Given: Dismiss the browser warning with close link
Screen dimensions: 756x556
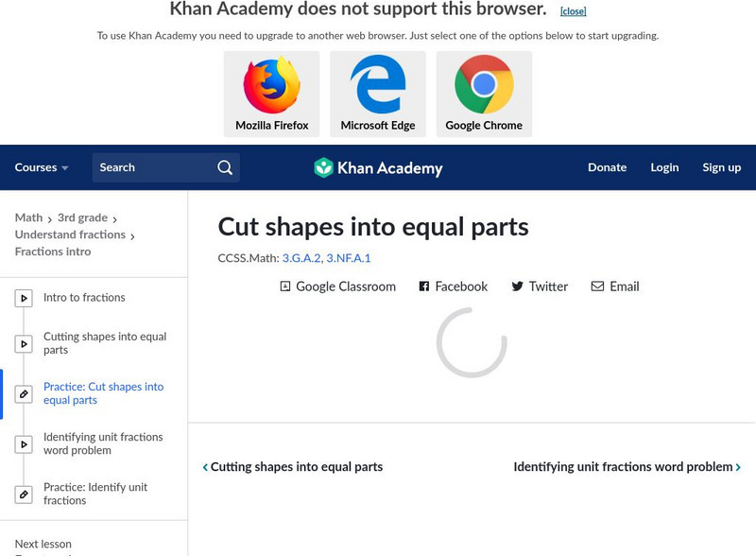Looking at the screenshot, I should click(x=573, y=10).
